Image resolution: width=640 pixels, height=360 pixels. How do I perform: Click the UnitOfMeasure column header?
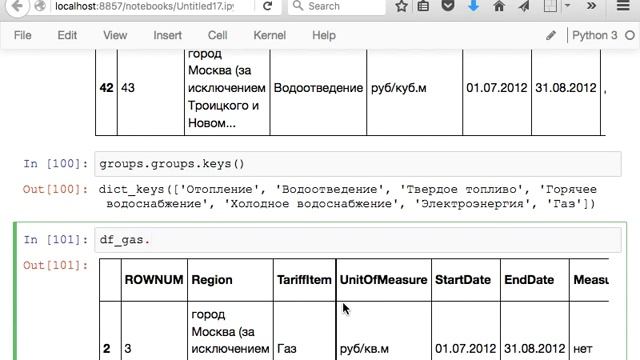coord(383,280)
